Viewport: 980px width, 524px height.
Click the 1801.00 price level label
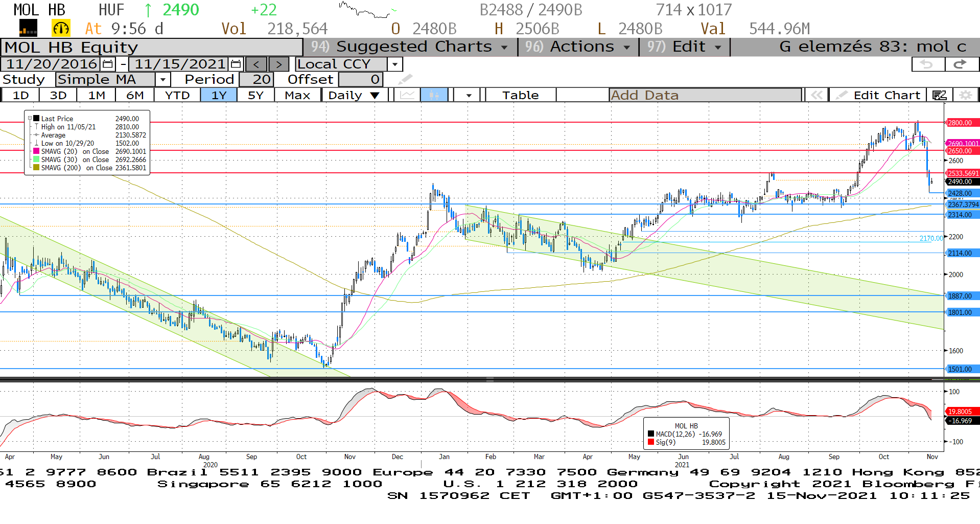(963, 312)
